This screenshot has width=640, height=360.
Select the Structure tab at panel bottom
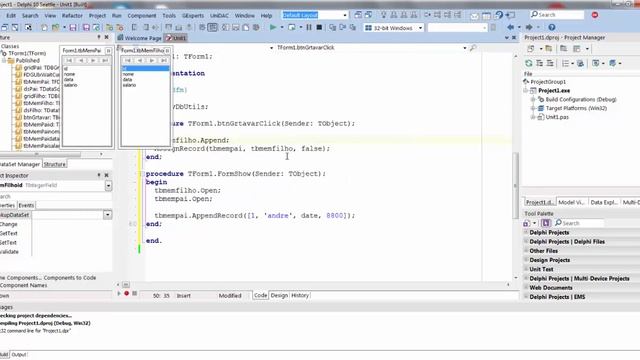click(54, 164)
